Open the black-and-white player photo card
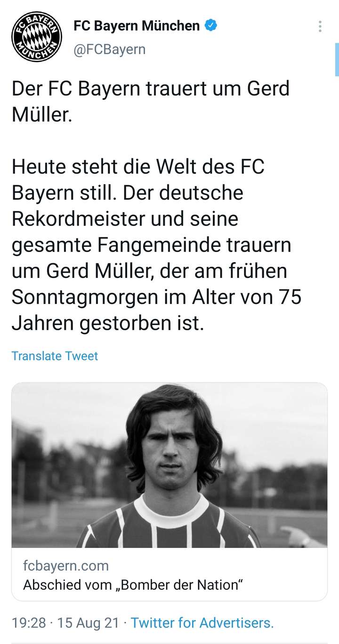 coord(169,465)
